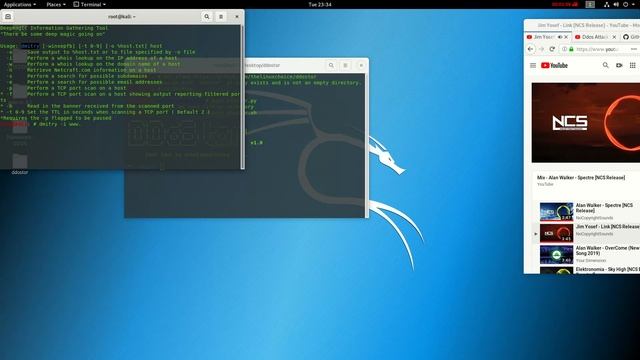Open Alan Walker - OverCome playlist title
The height and width of the screenshot is (360, 640).
point(607,250)
